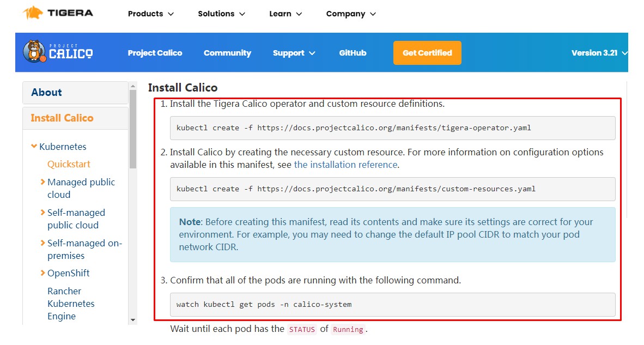The width and height of the screenshot is (644, 345).
Task: Click the Get Certified button
Action: [x=427, y=53]
